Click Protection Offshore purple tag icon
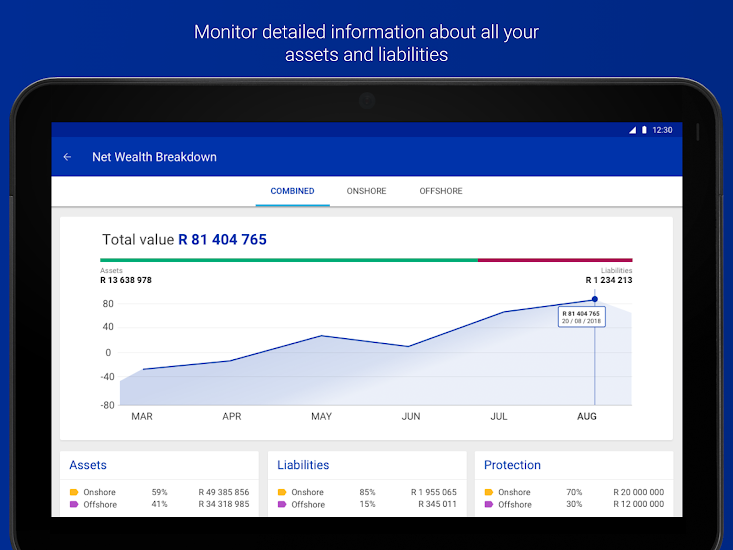Image resolution: width=733 pixels, height=550 pixels. (489, 505)
